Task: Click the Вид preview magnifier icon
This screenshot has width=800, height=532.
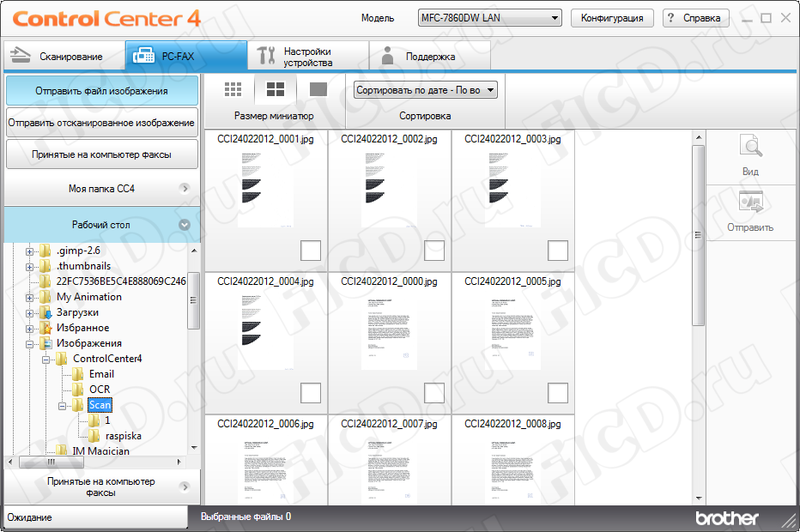Action: point(750,145)
